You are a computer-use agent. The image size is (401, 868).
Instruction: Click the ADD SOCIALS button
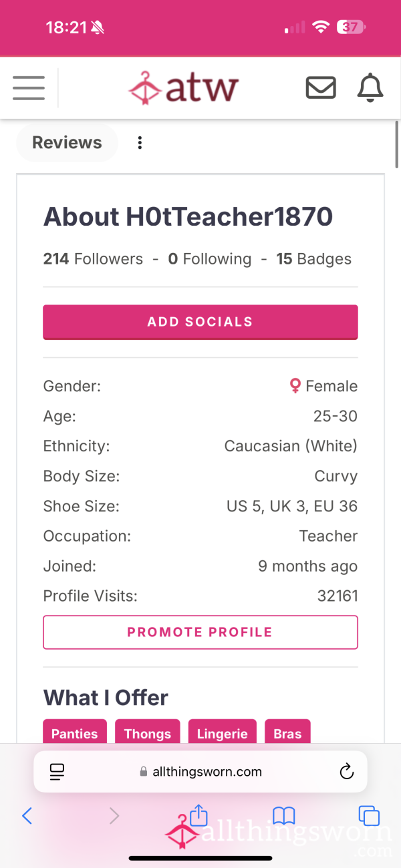[x=200, y=322]
